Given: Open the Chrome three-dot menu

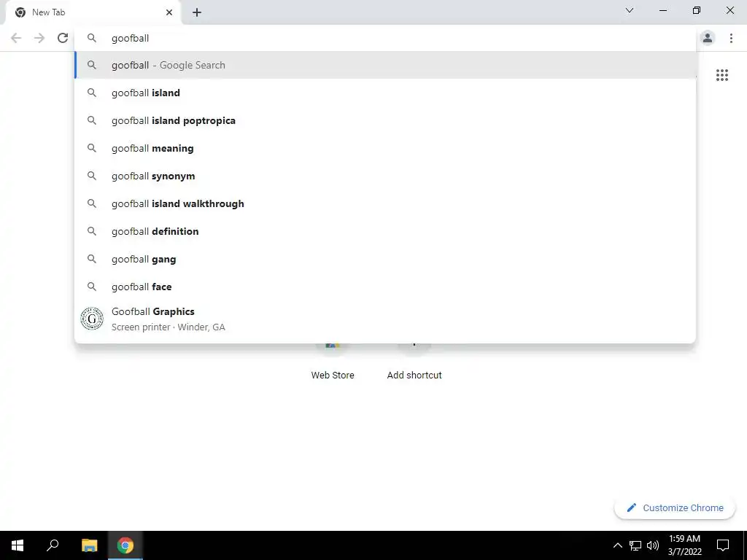Looking at the screenshot, I should (x=731, y=38).
